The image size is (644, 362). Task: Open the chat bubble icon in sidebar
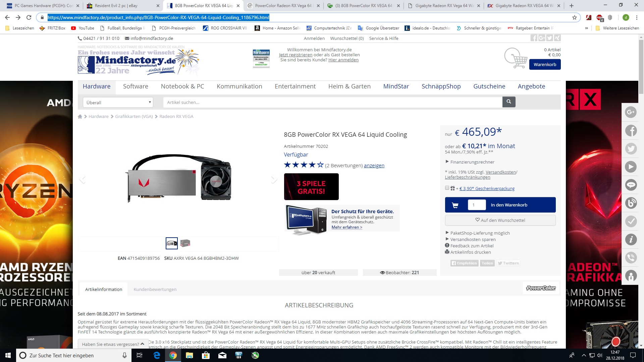pyautogui.click(x=631, y=185)
